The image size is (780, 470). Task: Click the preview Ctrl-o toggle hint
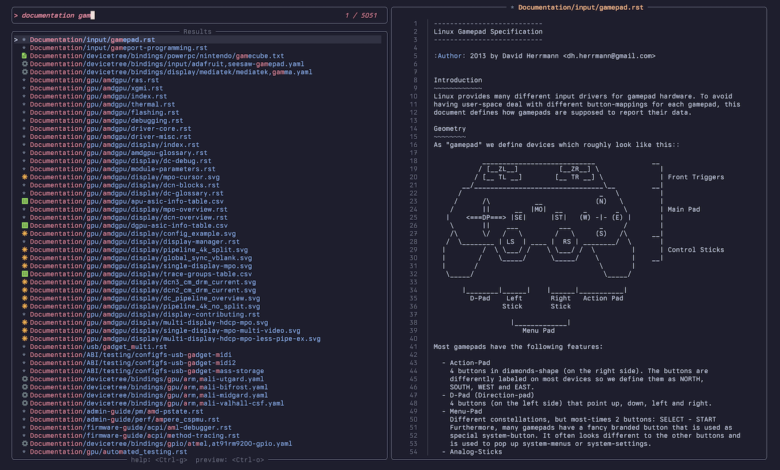229,460
